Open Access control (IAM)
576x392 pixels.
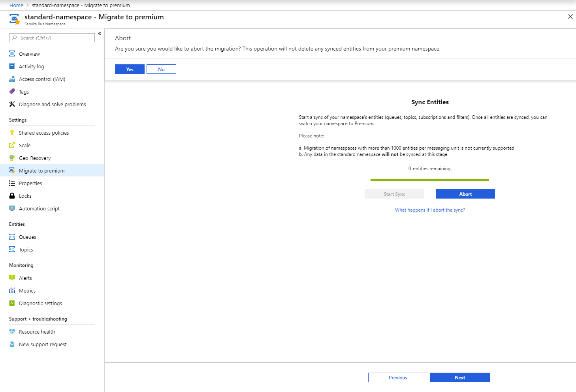click(41, 79)
